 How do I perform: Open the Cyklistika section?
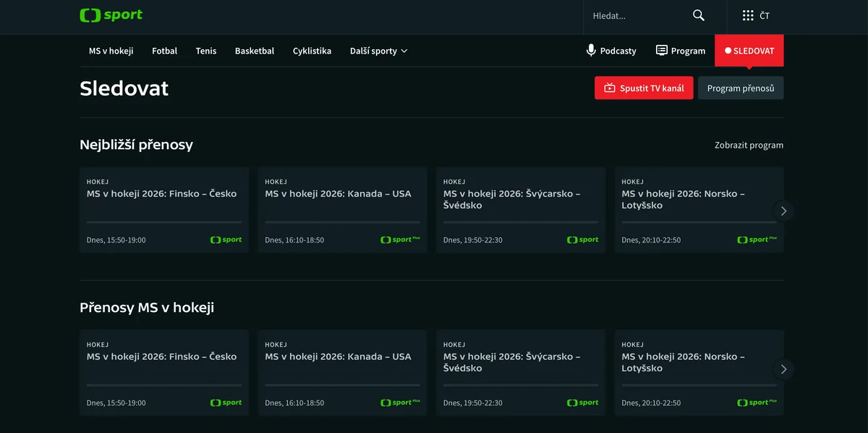tap(312, 51)
